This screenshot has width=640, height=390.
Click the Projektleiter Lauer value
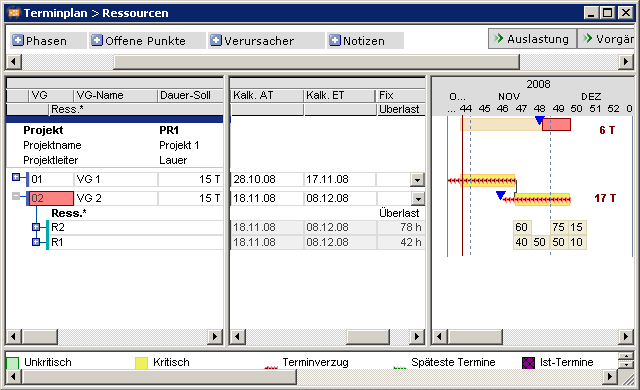pyautogui.click(x=173, y=160)
